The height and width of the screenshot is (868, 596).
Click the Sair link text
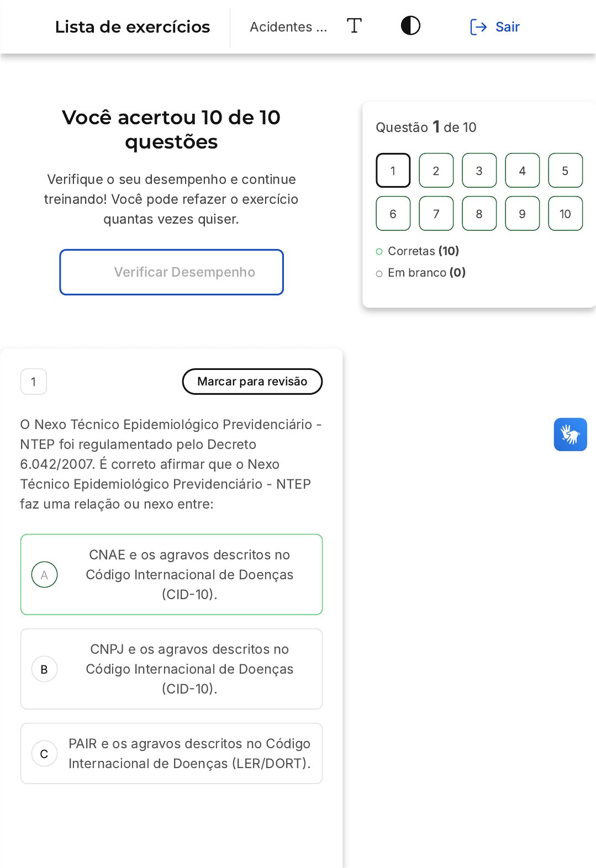pos(507,27)
